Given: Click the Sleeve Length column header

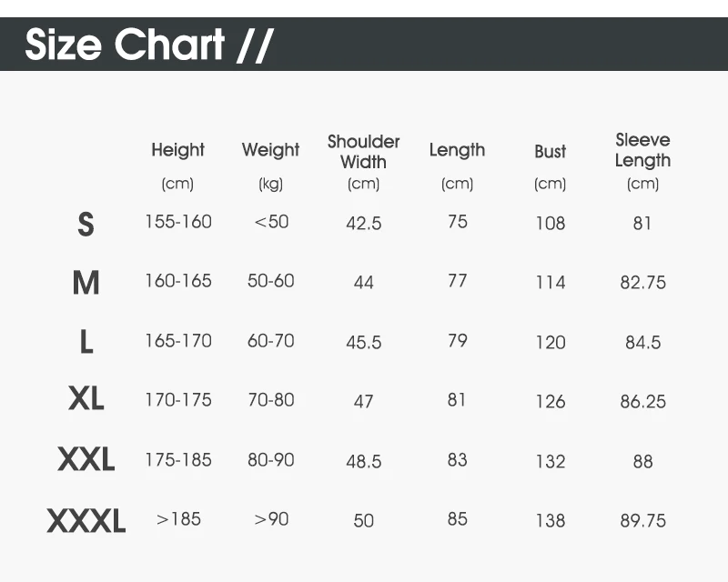Looking at the screenshot, I should [x=643, y=150].
